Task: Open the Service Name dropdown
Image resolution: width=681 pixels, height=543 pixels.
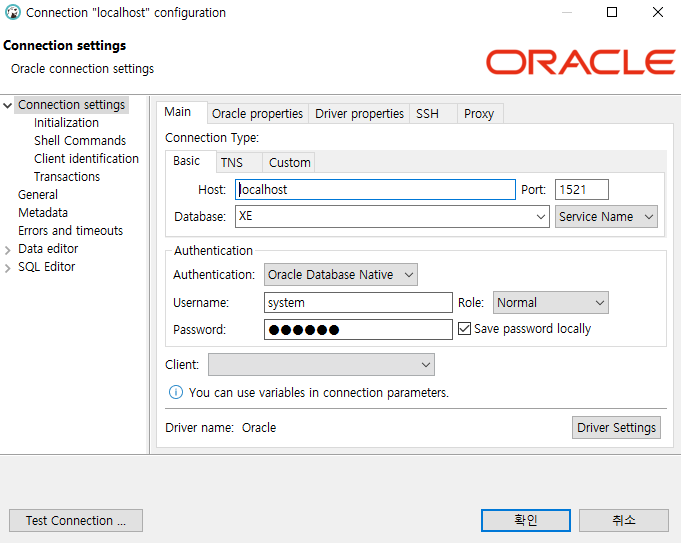Action: coord(606,216)
